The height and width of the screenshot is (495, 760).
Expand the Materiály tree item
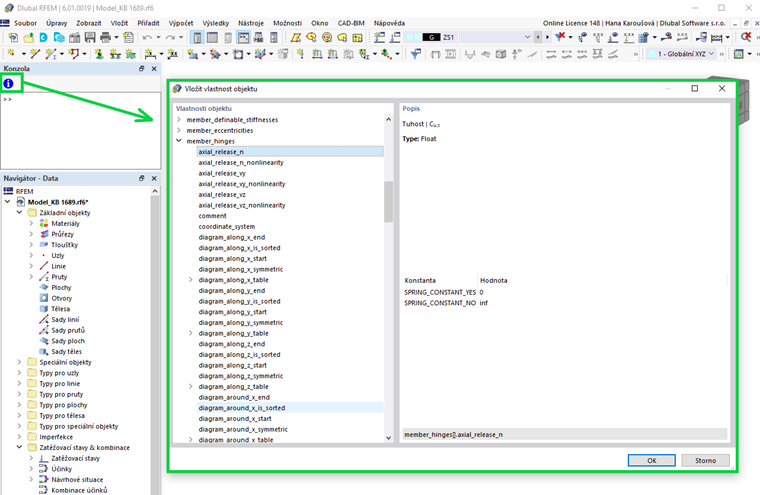[x=31, y=223]
